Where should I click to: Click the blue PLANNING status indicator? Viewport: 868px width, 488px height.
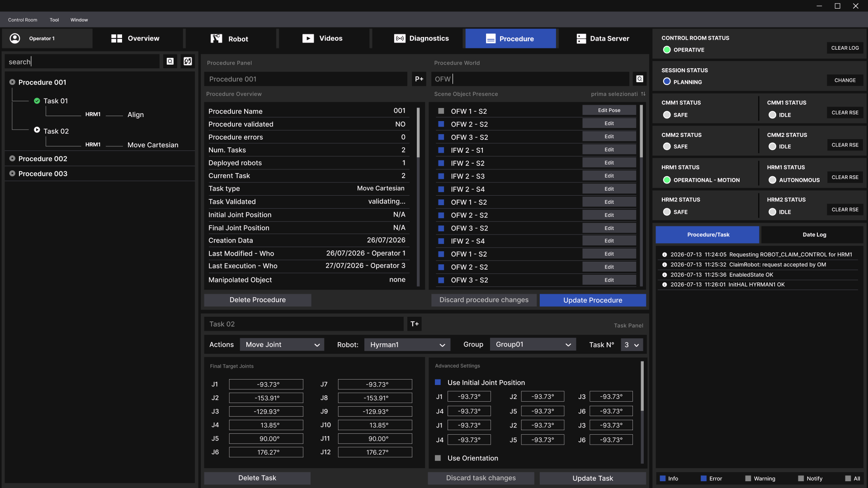coord(667,82)
